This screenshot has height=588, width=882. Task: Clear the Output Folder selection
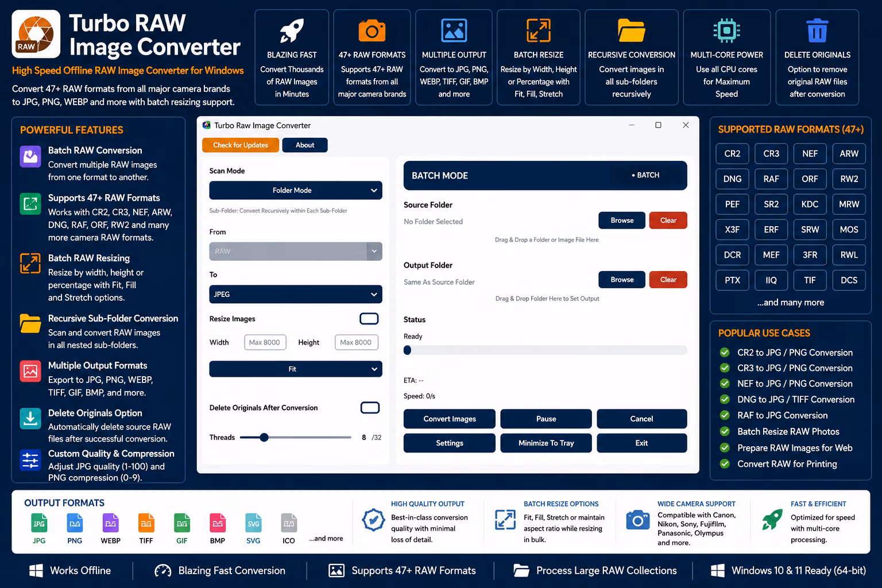pyautogui.click(x=668, y=280)
